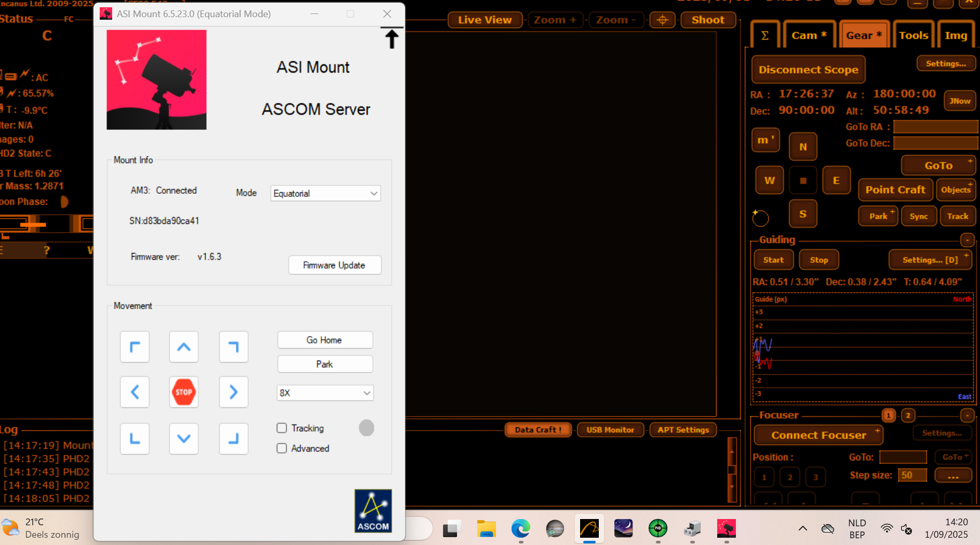Click the ASCOM logo in ASI Mount window

pos(373,510)
